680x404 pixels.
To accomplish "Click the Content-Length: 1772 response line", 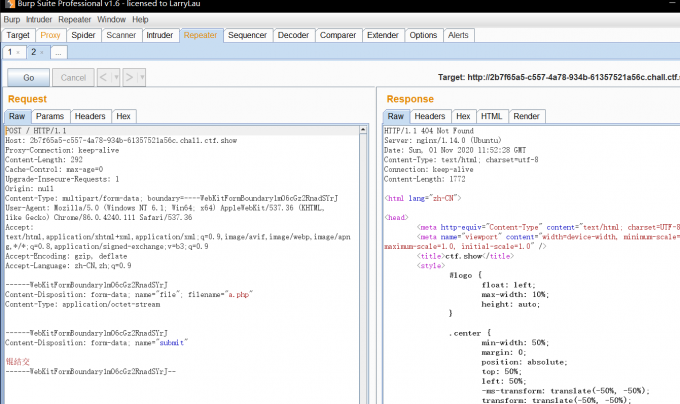I will [x=425, y=179].
